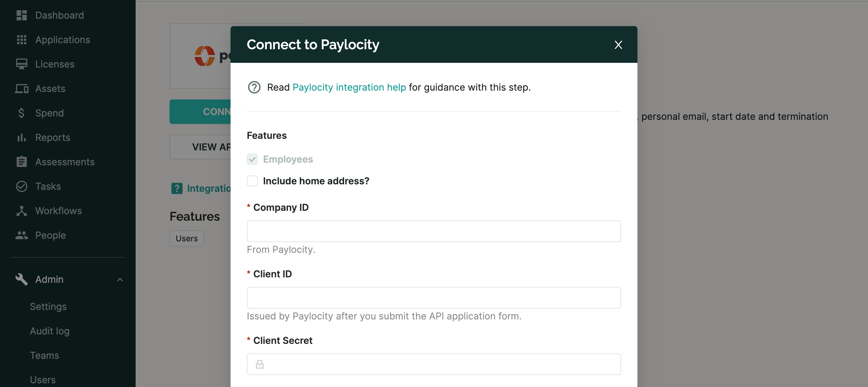Click the help question-mark icon in the dialog

pos(254,88)
